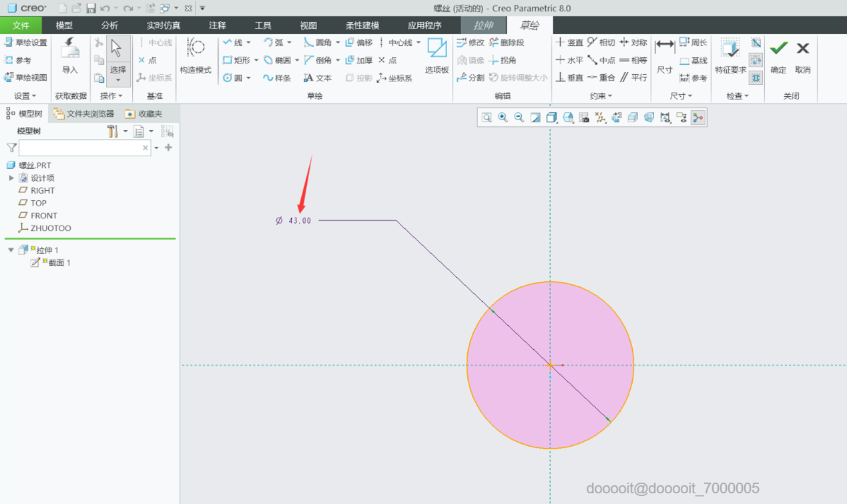Click the 删除段 delete segment tool
Image resolution: width=847 pixels, height=504 pixels.
[507, 43]
